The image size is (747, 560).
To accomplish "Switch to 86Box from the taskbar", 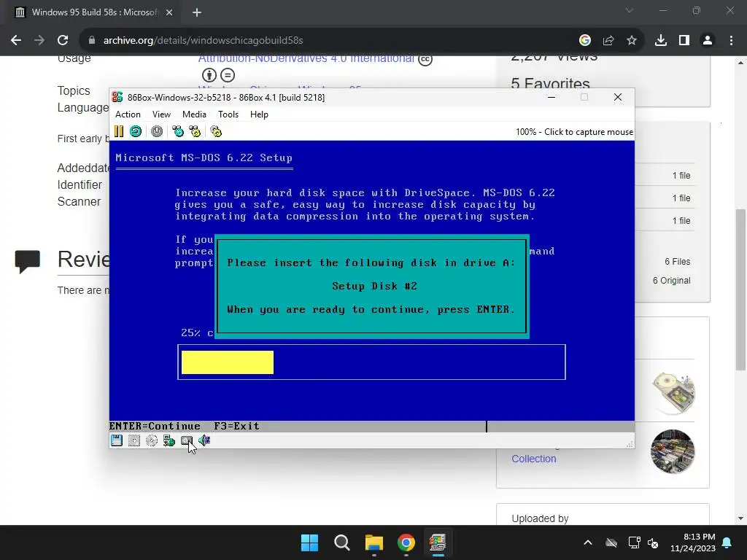I will click(x=438, y=542).
